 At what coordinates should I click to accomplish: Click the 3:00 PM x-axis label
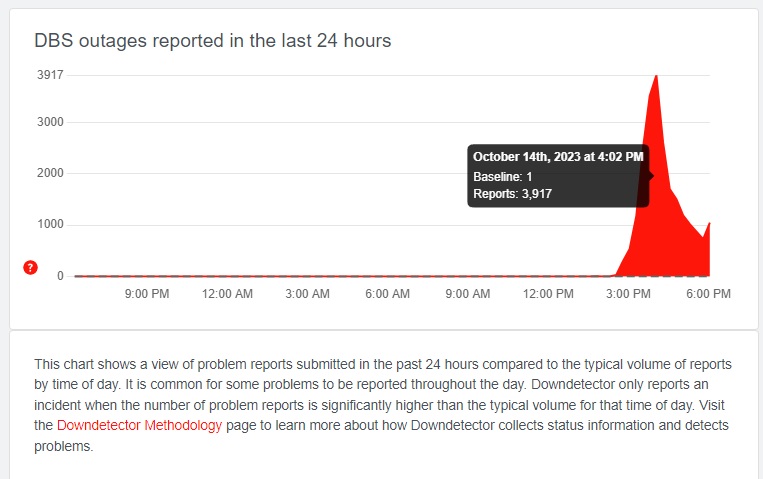pyautogui.click(x=629, y=294)
